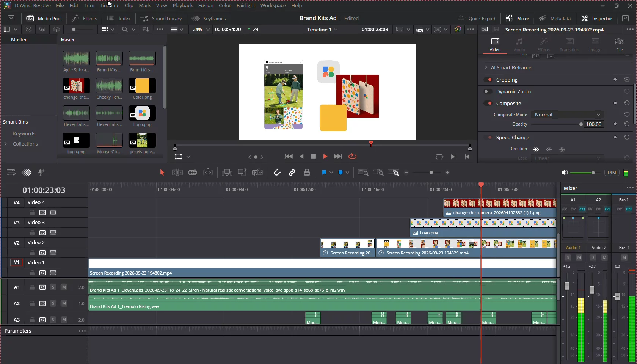Open the viewer zoom 24% dropdown
The width and height of the screenshot is (637, 364).
[x=201, y=29]
